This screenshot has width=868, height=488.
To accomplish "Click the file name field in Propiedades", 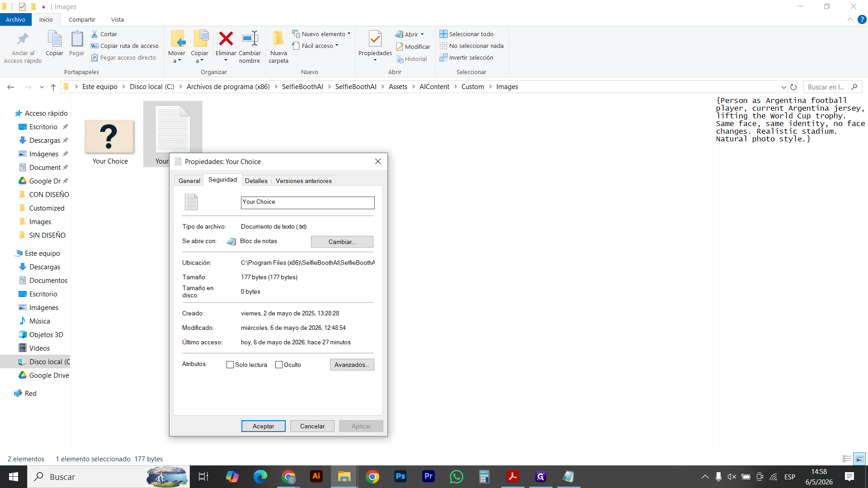I will click(308, 202).
